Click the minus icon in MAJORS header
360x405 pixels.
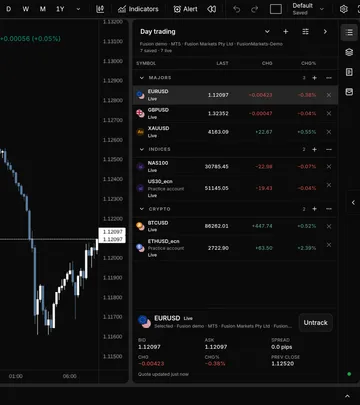[329, 78]
